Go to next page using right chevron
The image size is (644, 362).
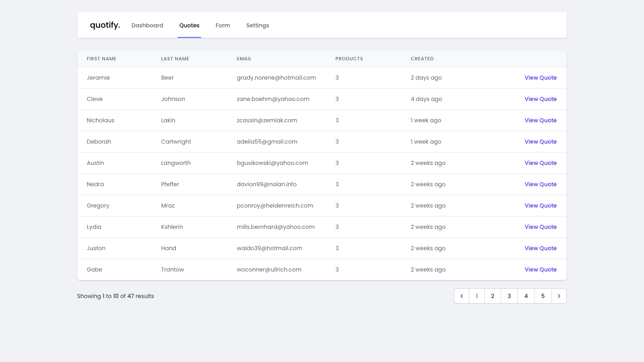559,296
